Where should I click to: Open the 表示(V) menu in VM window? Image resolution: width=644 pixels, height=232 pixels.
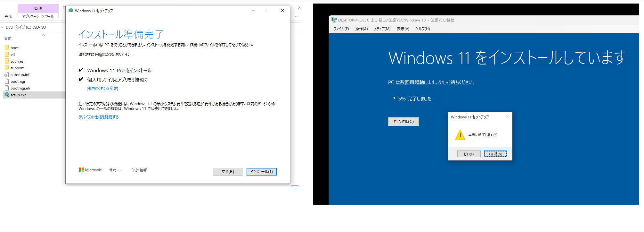point(403,29)
